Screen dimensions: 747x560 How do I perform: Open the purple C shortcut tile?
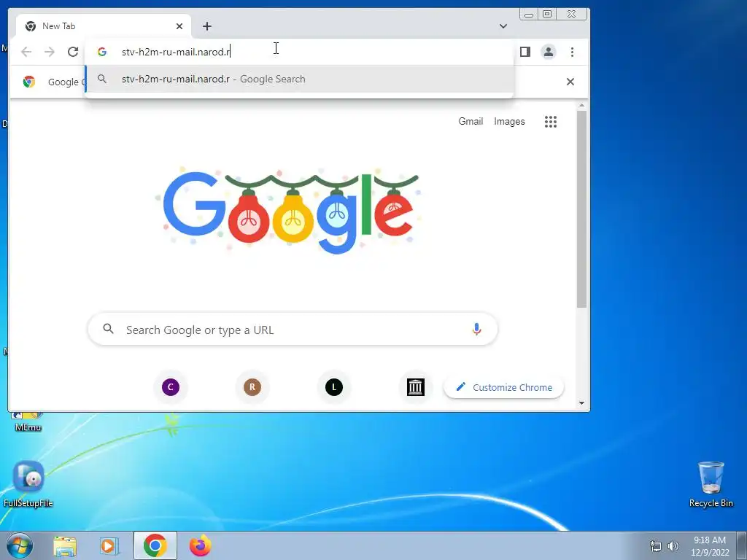171,387
